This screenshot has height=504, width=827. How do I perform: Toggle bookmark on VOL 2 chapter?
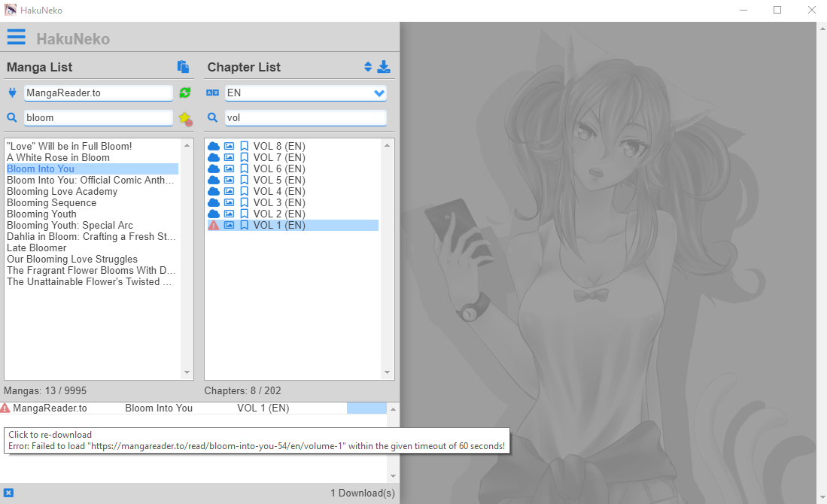coord(245,213)
